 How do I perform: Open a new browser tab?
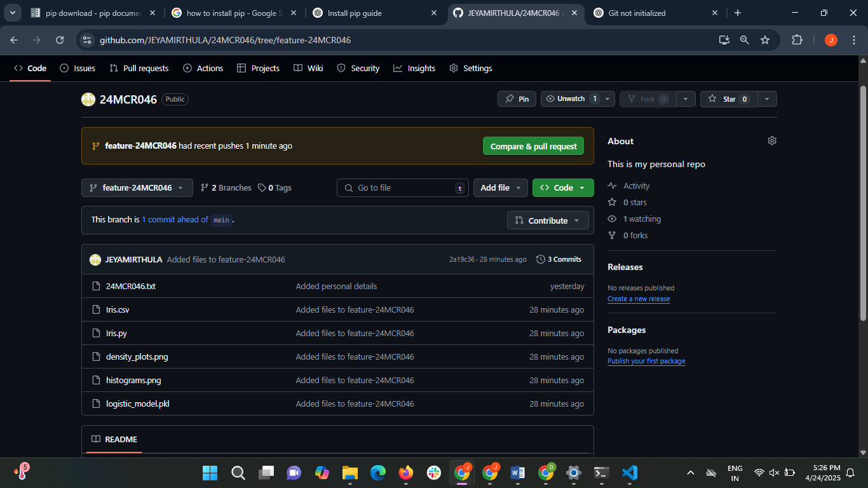coord(737,13)
